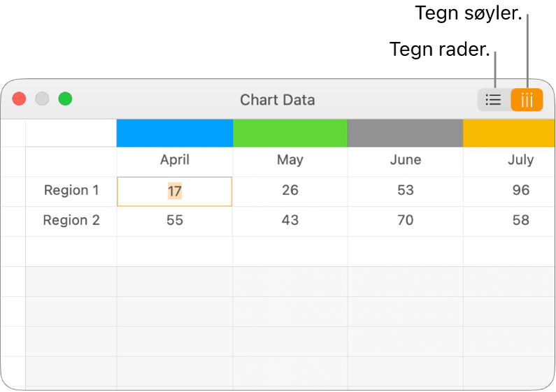Click the cell with value 96
Image resolution: width=556 pixels, height=392 pixels.
[520, 190]
